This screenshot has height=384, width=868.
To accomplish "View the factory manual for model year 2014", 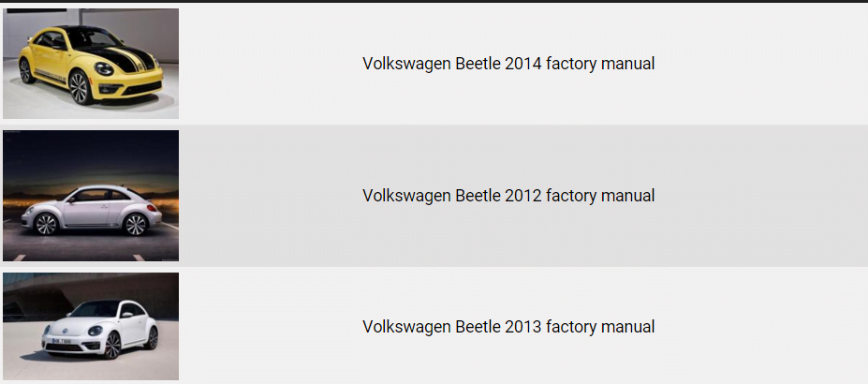I will 508,64.
